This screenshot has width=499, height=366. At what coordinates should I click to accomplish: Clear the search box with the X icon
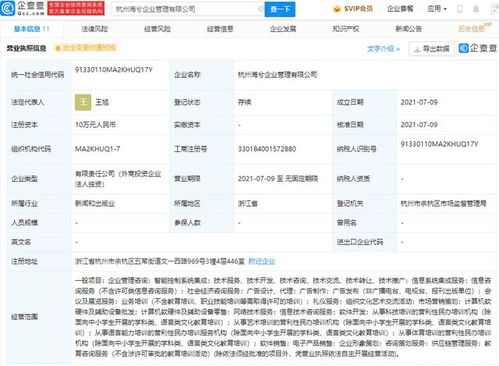pyautogui.click(x=260, y=9)
